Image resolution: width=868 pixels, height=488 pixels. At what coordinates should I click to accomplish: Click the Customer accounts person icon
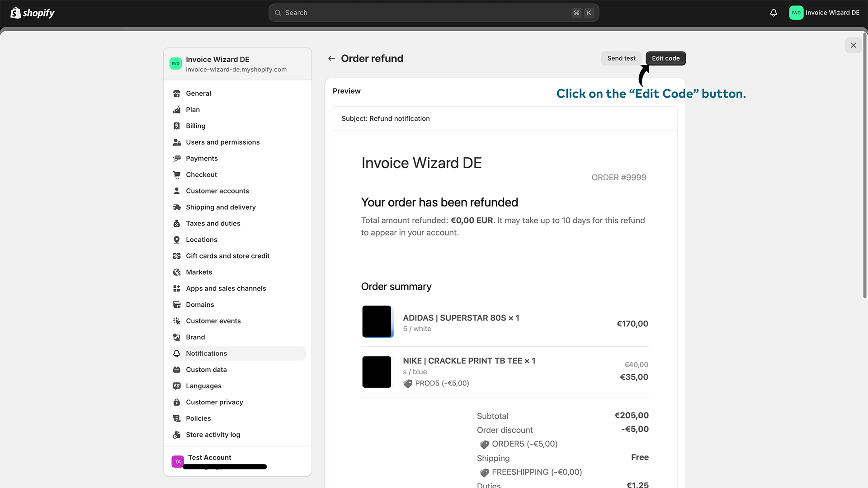pyautogui.click(x=177, y=191)
